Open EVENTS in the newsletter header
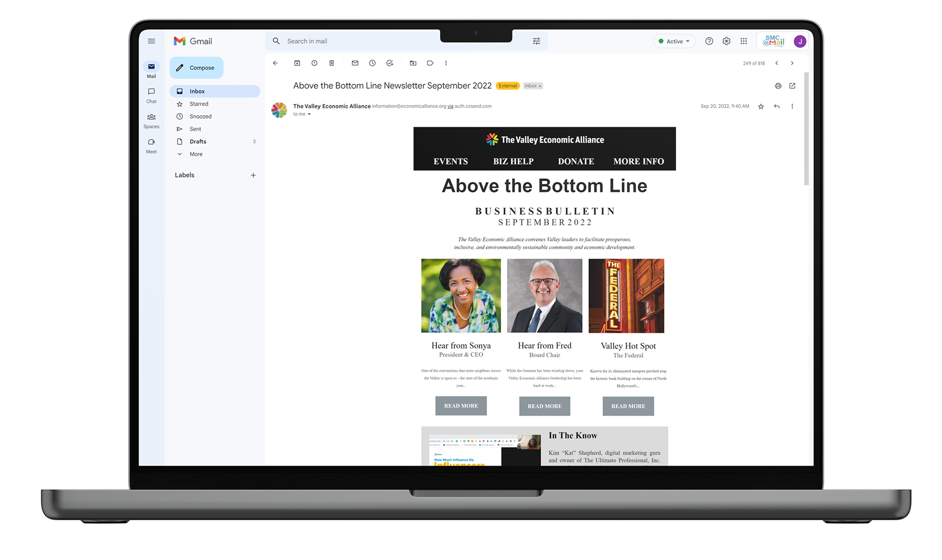The width and height of the screenshot is (942, 560). 450,161
